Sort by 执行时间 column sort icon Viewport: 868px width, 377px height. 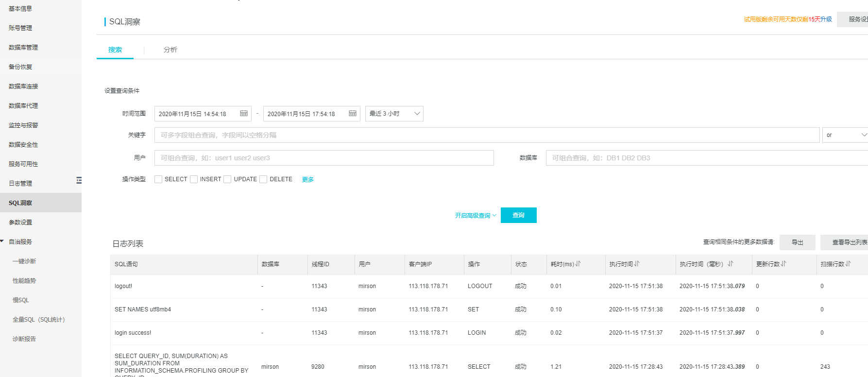click(637, 264)
